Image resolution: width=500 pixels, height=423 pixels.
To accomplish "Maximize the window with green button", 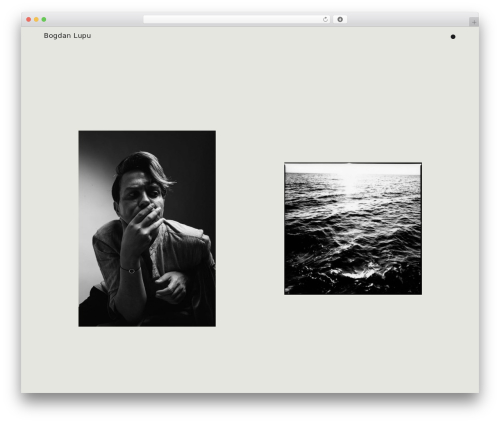I will coord(44,19).
